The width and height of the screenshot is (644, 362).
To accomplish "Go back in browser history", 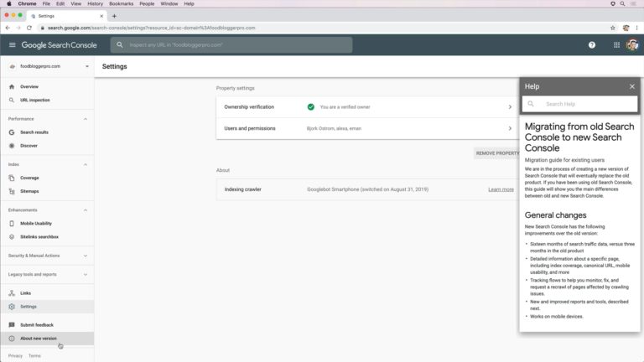I will 8,28.
